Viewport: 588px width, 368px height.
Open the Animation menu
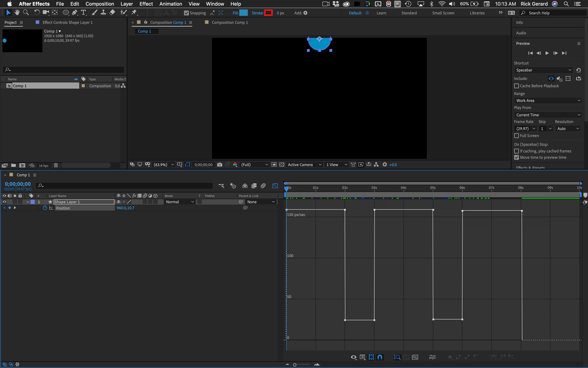(170, 4)
